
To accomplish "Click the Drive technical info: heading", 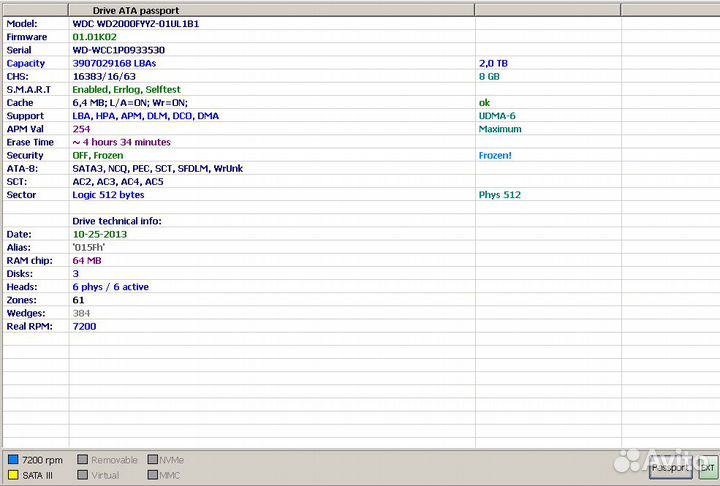I will pos(117,221).
